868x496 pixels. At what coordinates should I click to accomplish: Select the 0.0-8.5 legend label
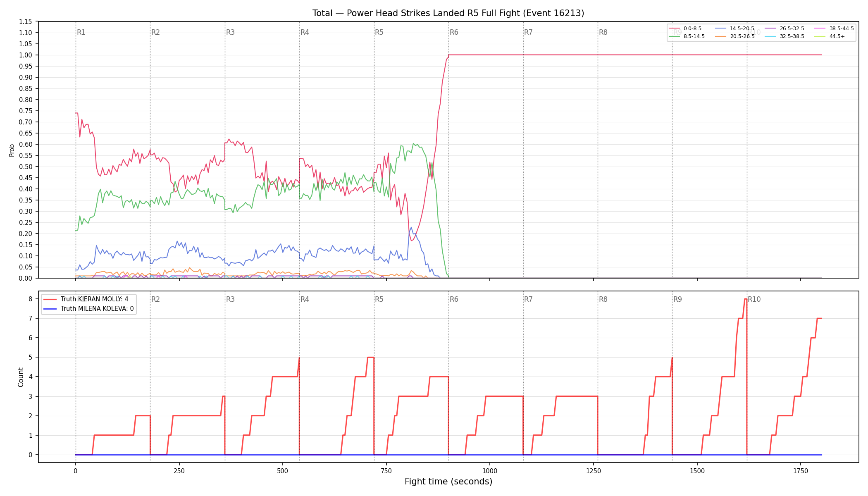(692, 29)
